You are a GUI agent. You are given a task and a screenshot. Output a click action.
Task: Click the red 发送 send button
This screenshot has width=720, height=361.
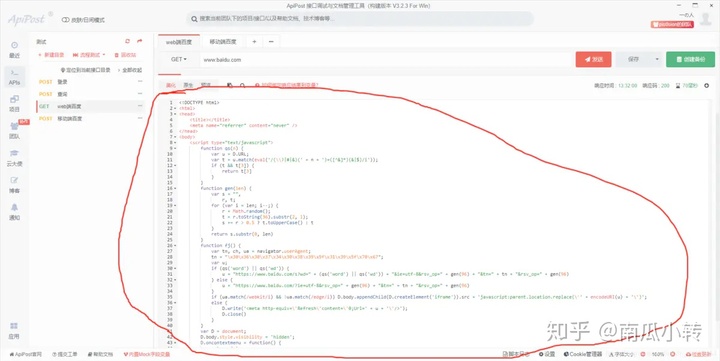coord(593,59)
